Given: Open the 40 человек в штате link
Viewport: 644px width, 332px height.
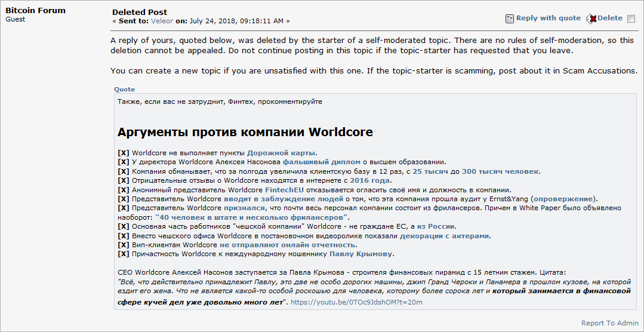Looking at the screenshot, I should [251, 217].
